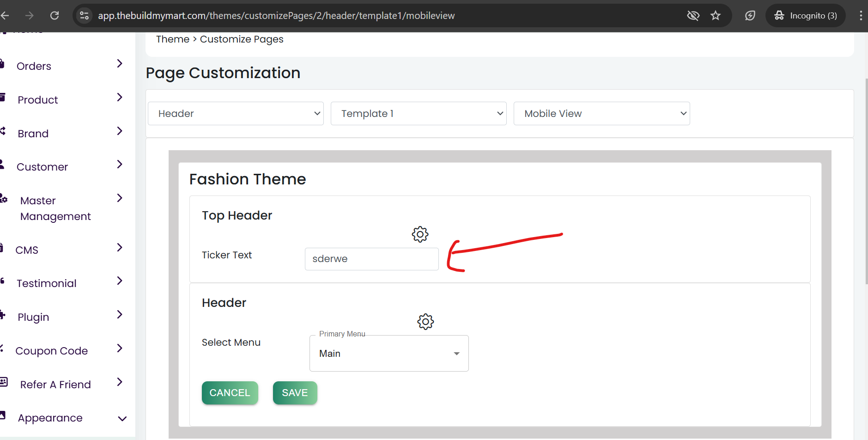Open the Product menu item

(38, 100)
